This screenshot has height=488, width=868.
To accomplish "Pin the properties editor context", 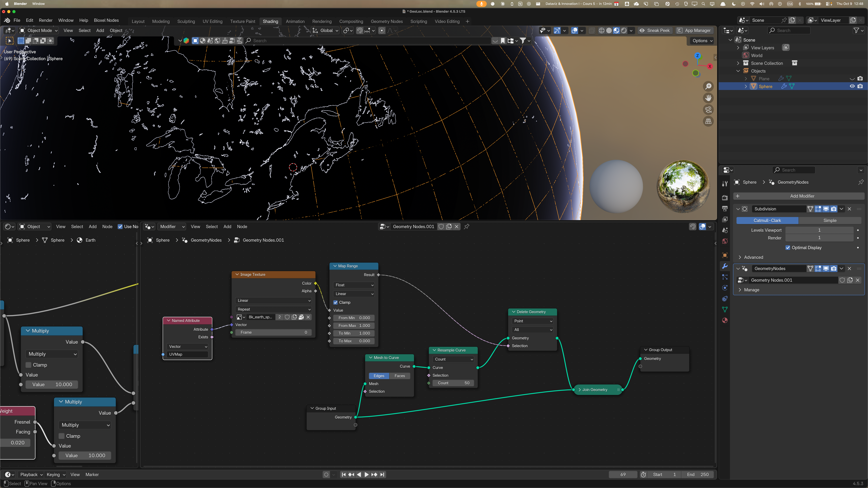I will (861, 182).
